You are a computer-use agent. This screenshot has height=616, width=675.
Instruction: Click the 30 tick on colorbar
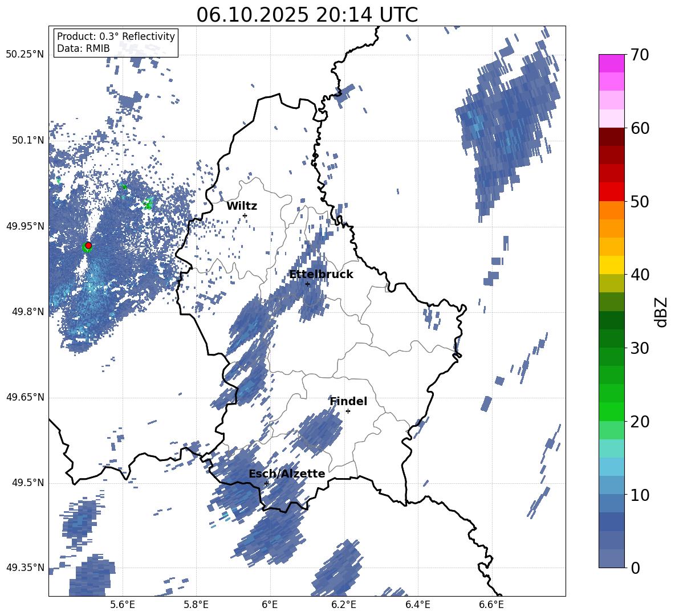tap(640, 348)
